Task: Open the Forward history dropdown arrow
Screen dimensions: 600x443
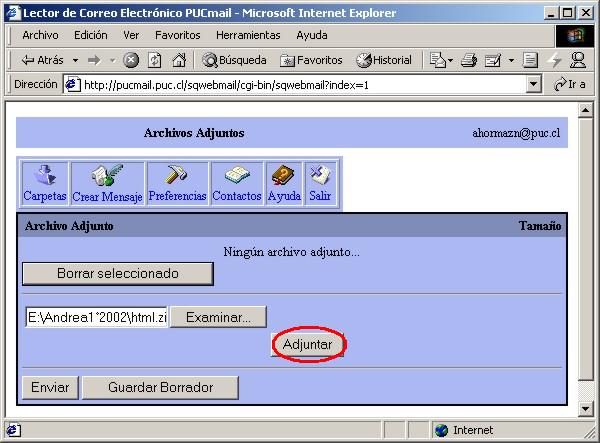Action: click(x=112, y=60)
